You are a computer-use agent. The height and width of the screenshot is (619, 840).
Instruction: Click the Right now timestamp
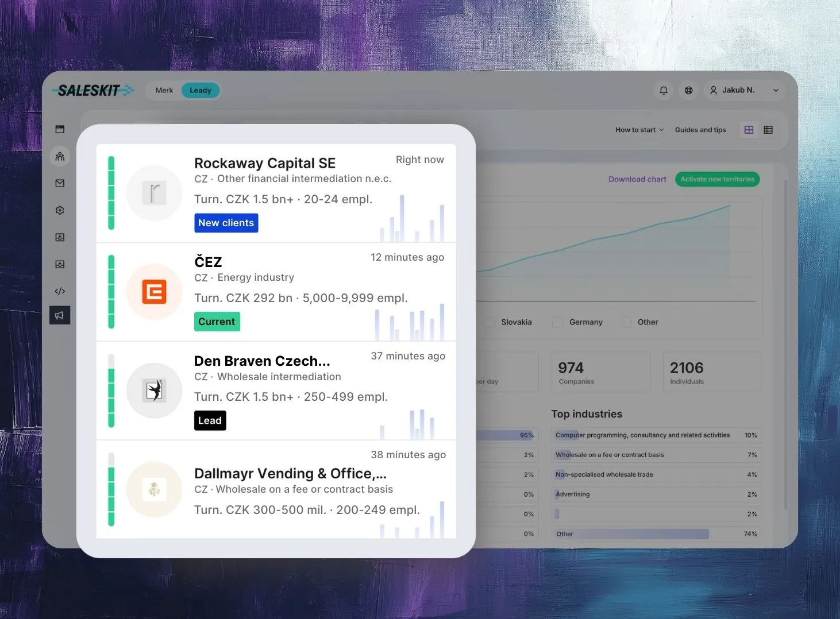[x=419, y=160]
